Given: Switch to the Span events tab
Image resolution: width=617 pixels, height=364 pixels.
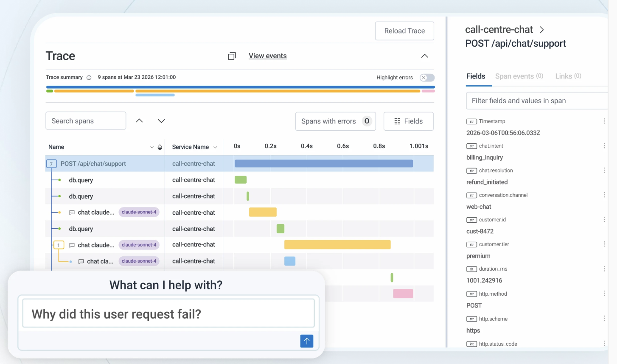Looking at the screenshot, I should 519,76.
